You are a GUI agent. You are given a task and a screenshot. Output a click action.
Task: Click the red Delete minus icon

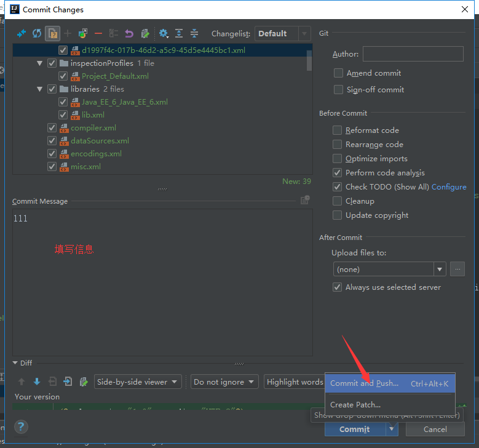(x=98, y=33)
